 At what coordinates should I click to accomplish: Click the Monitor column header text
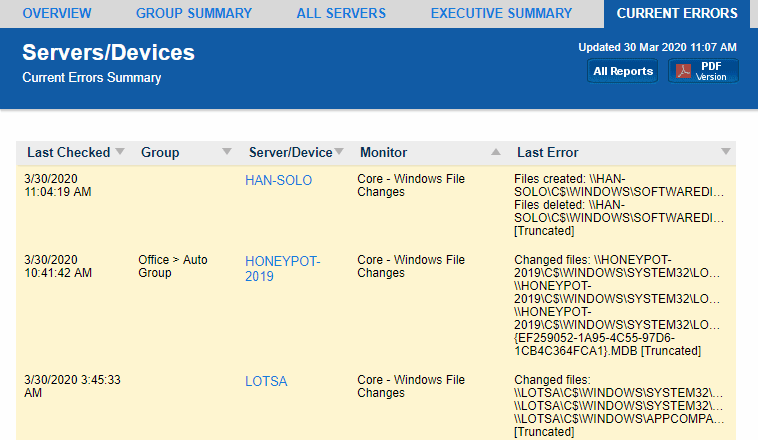click(x=383, y=152)
